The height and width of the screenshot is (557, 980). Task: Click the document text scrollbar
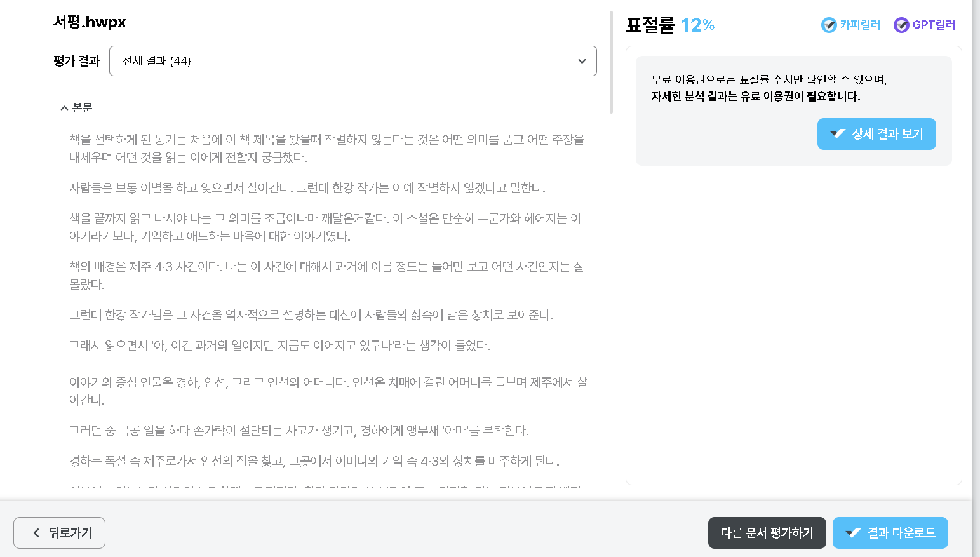coord(611,64)
